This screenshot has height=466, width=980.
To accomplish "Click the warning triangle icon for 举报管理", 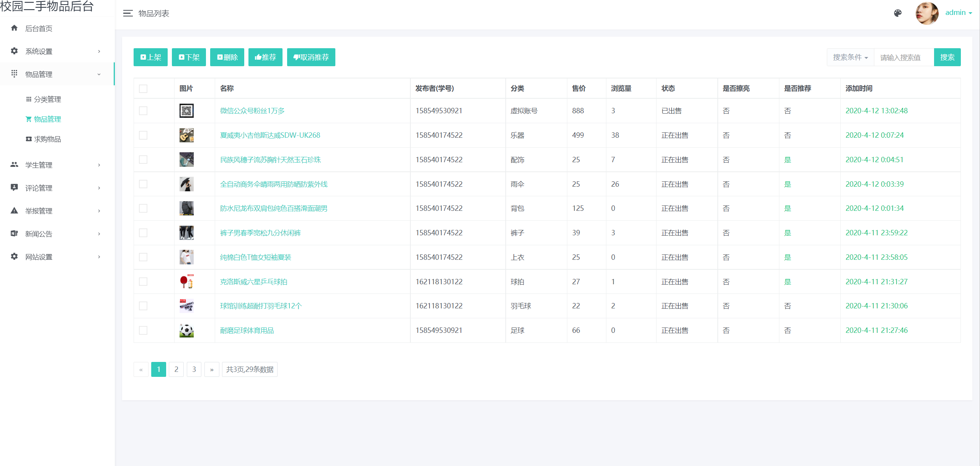I will pyautogui.click(x=15, y=210).
